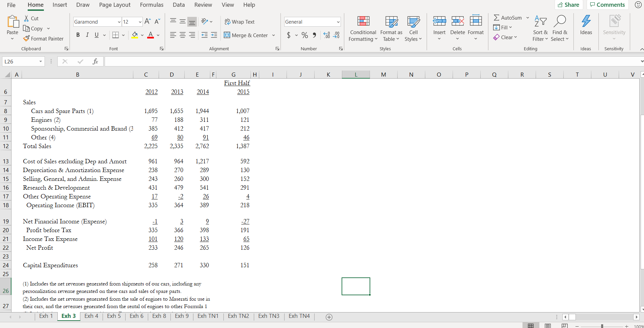Apply percent style format
This screenshot has width=644, height=328.
pyautogui.click(x=305, y=35)
